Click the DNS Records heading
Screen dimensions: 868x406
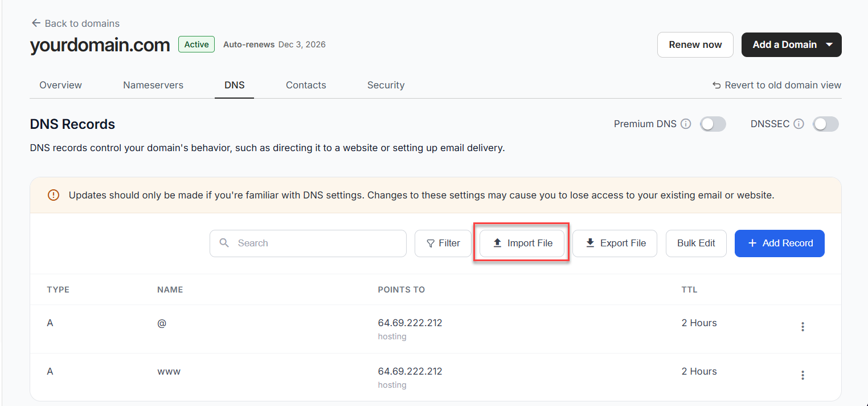coord(72,124)
